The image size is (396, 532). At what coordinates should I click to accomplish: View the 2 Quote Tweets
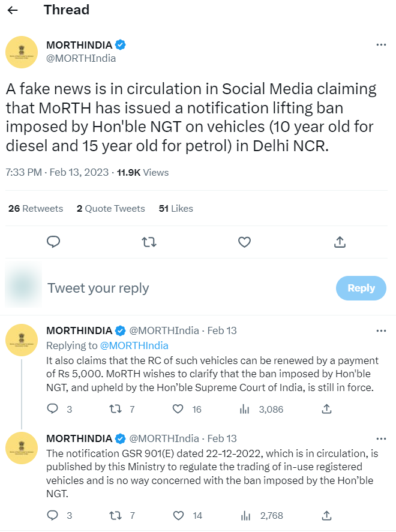tap(111, 209)
